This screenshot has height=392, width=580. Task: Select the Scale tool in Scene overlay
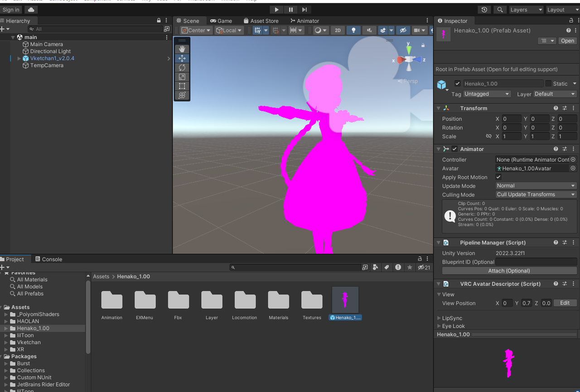coord(182,77)
